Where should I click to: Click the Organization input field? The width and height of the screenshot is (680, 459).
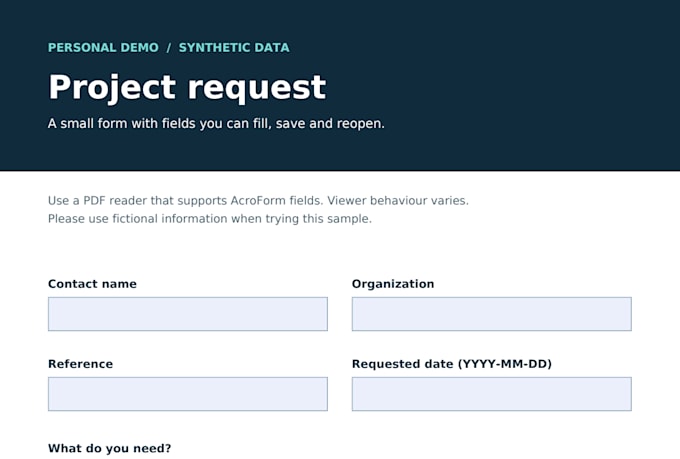(x=492, y=314)
